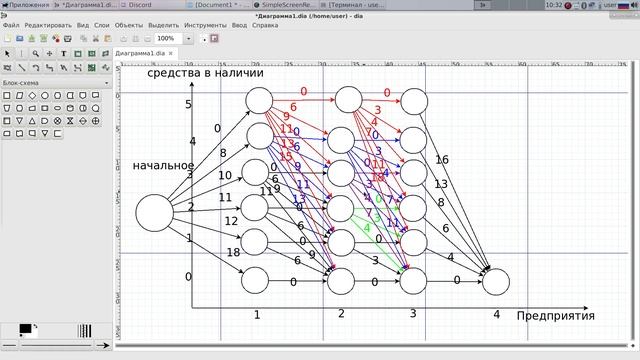The height and width of the screenshot is (360, 640).
Task: Switch to SimpleScreenRecorder taskbar item
Action: pyautogui.click(x=284, y=5)
